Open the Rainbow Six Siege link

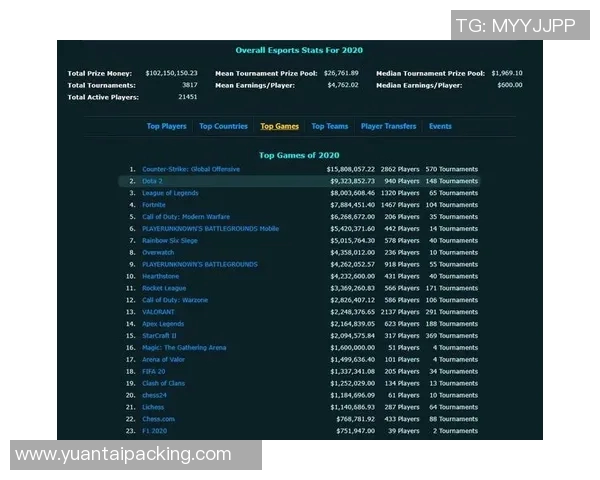tap(169, 241)
